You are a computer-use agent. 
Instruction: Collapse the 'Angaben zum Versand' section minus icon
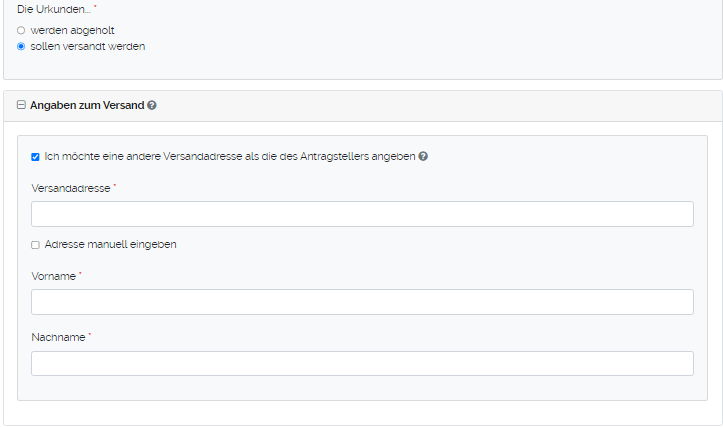(21, 105)
